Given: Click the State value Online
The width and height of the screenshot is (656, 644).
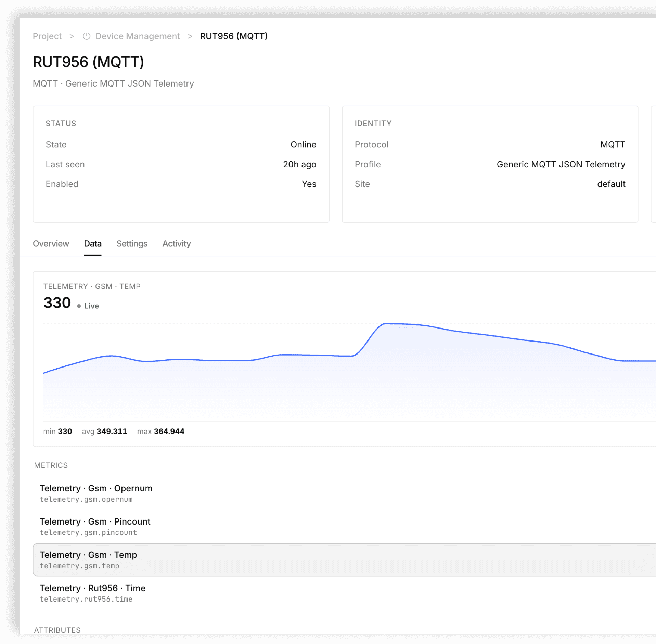Looking at the screenshot, I should pyautogui.click(x=303, y=144).
